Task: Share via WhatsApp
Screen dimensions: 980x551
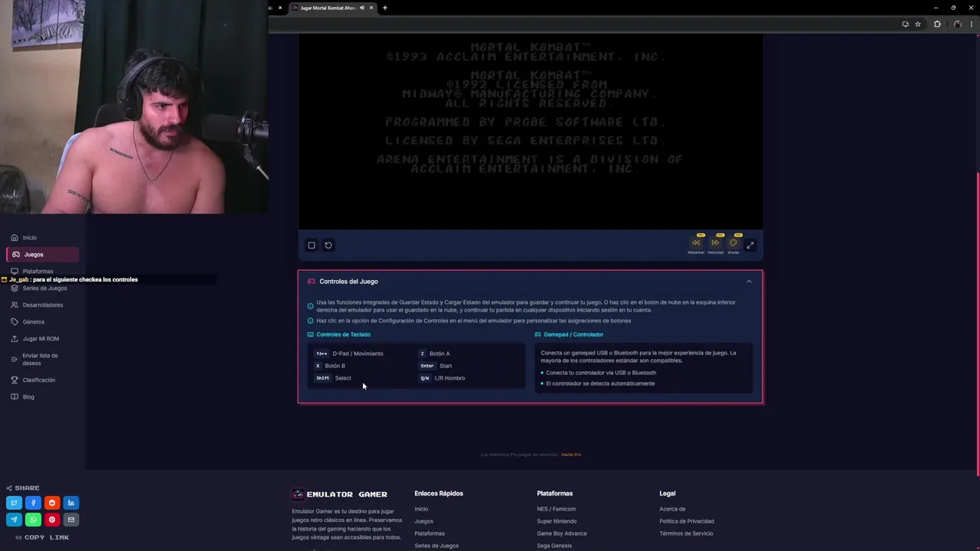Action: [33, 520]
